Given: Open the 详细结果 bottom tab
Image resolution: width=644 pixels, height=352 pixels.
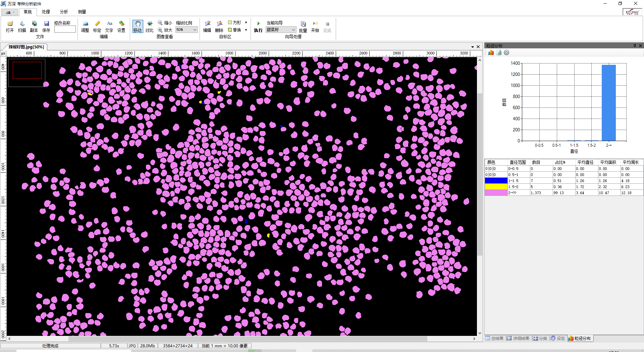Looking at the screenshot, I should pos(518,338).
